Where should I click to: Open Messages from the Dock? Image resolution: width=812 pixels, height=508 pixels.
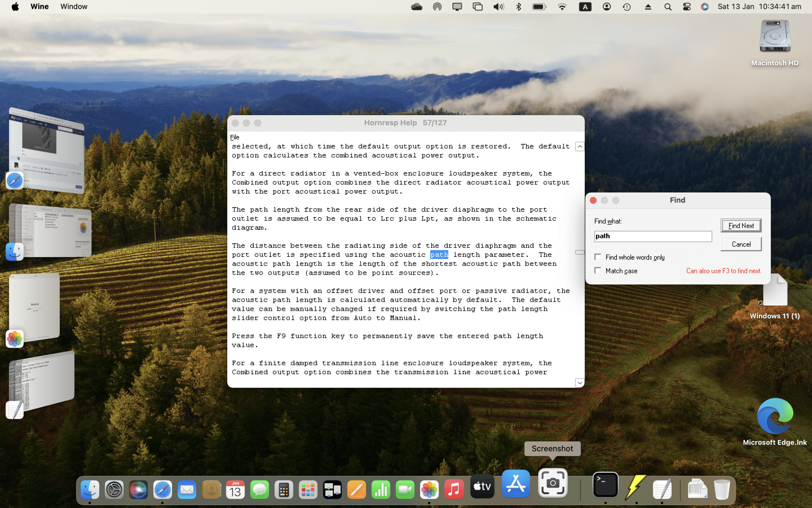point(260,490)
